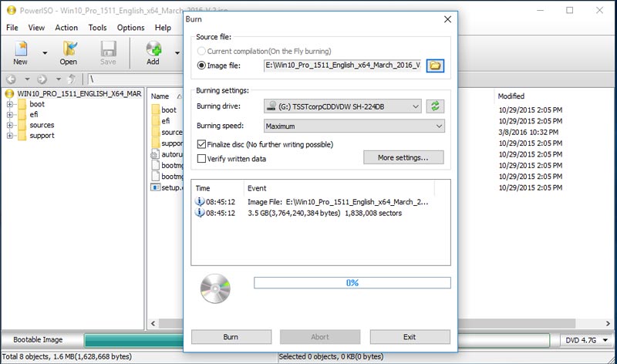Click the Forward navigation arrow icon
The height and width of the screenshot is (364, 617).
pyautogui.click(x=42, y=79)
